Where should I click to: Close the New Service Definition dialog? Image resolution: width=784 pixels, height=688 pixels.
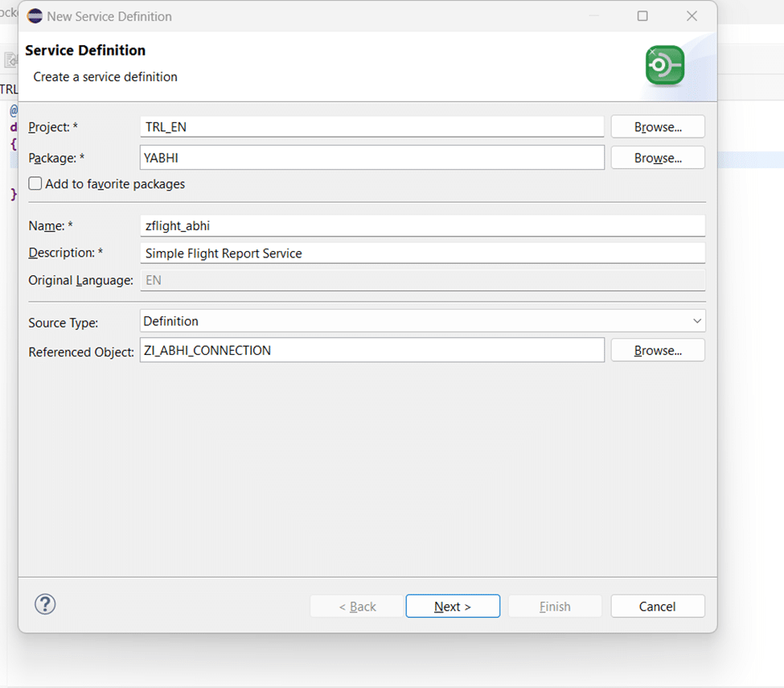click(x=692, y=16)
